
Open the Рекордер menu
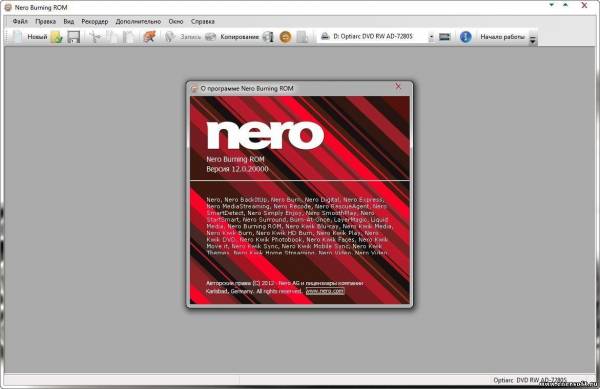95,21
